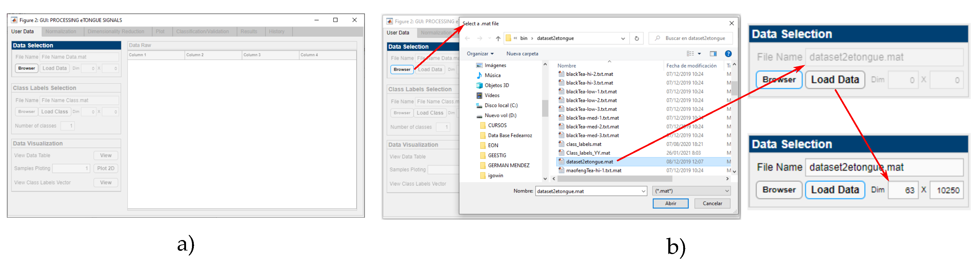
Task: Select the file blackTea-med-2.txt.mat
Action: click(x=592, y=126)
